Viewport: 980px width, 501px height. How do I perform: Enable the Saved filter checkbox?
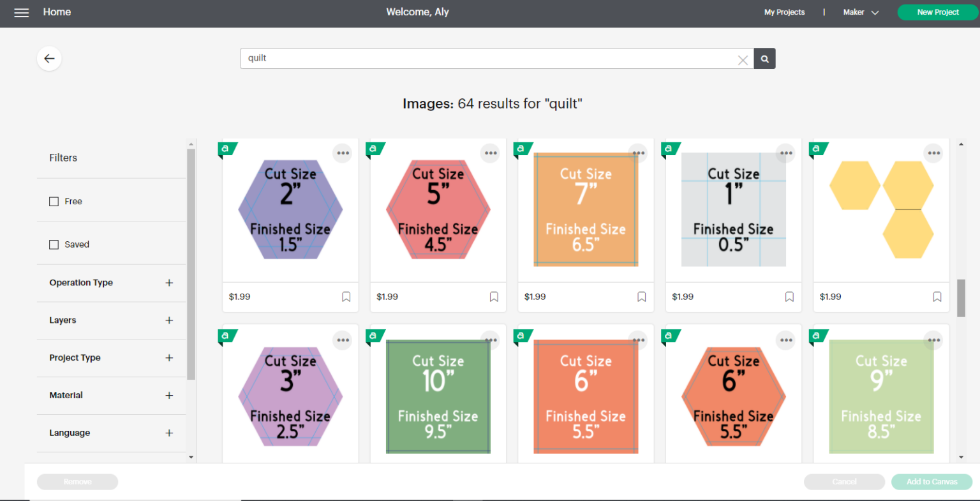point(54,244)
